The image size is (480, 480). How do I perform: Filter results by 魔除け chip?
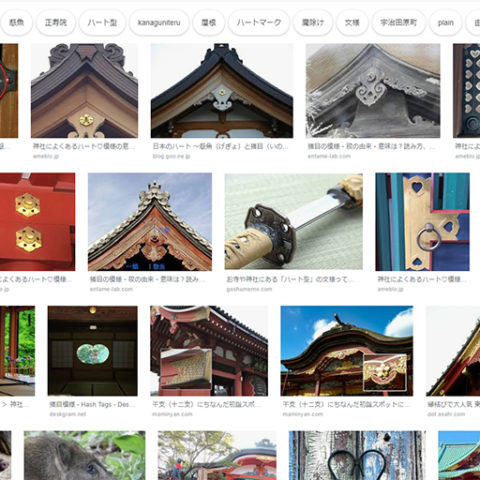(313, 23)
